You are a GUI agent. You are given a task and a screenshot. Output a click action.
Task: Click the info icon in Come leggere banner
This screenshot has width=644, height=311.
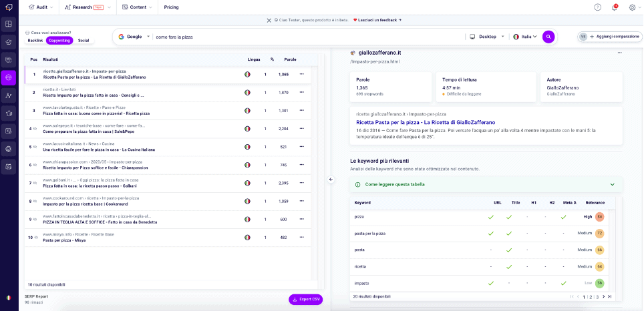pos(358,185)
